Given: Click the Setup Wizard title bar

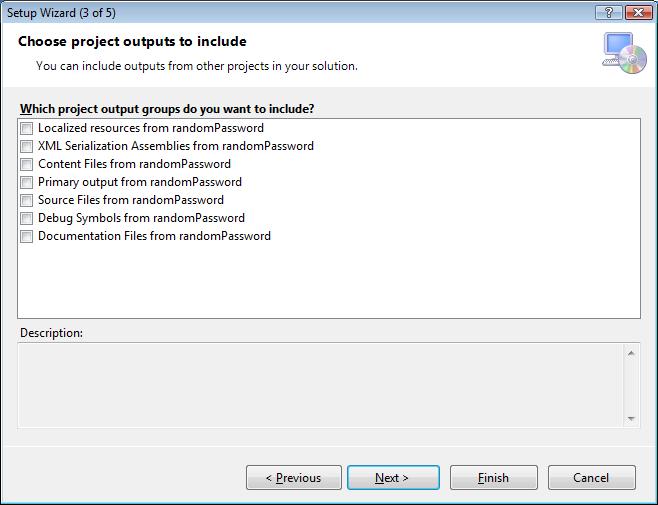Looking at the screenshot, I should [300, 11].
